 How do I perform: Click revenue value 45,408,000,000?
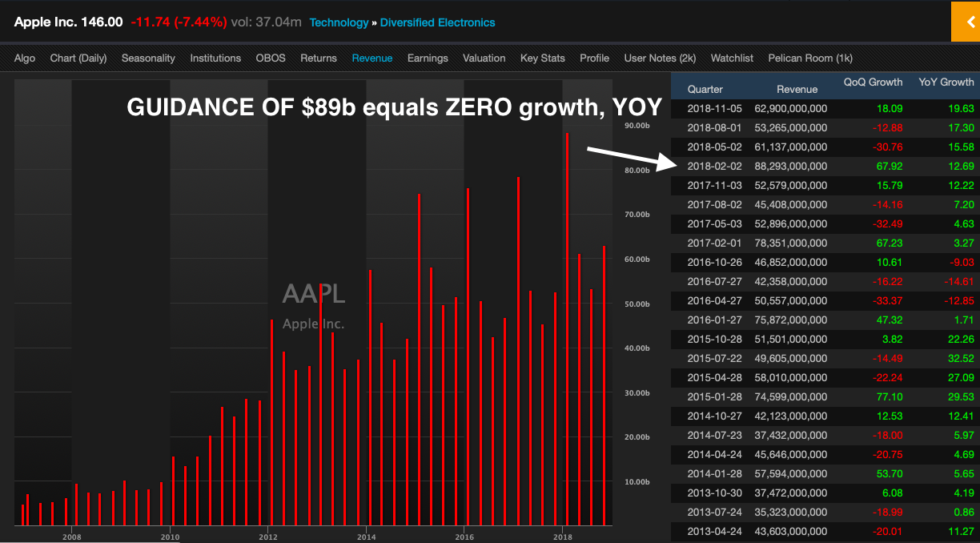[791, 204]
